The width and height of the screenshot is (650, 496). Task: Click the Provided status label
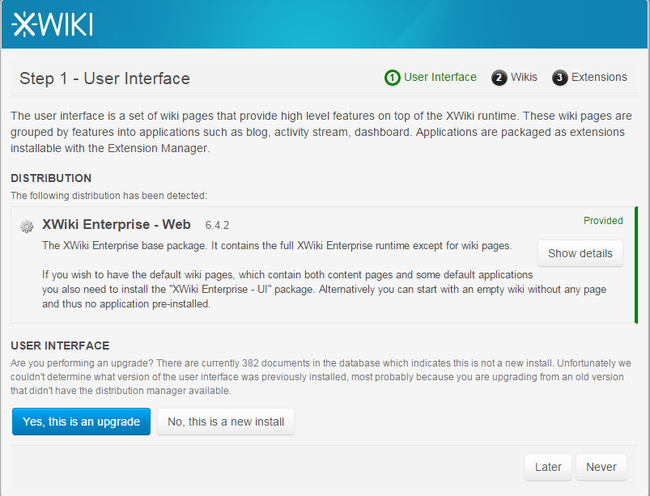[603, 220]
